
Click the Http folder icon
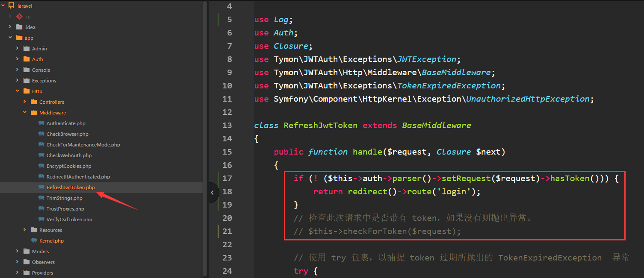26,91
